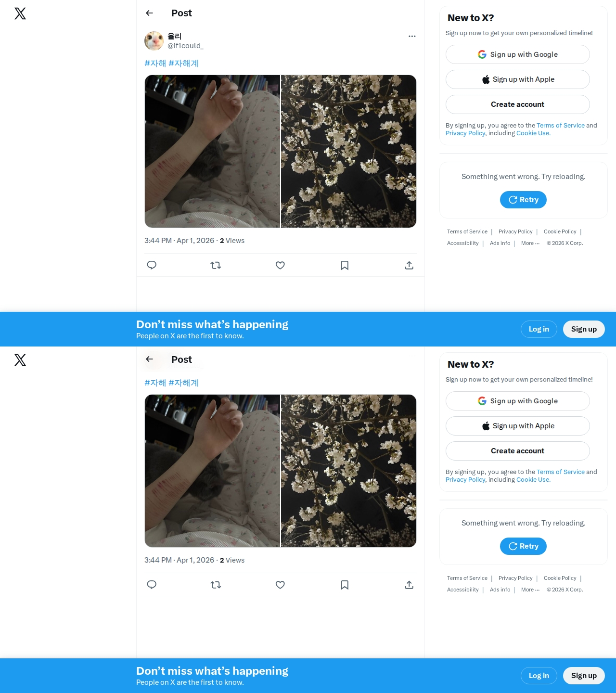This screenshot has height=693, width=616.
Task: Like the lower copy of the post
Action: click(280, 585)
